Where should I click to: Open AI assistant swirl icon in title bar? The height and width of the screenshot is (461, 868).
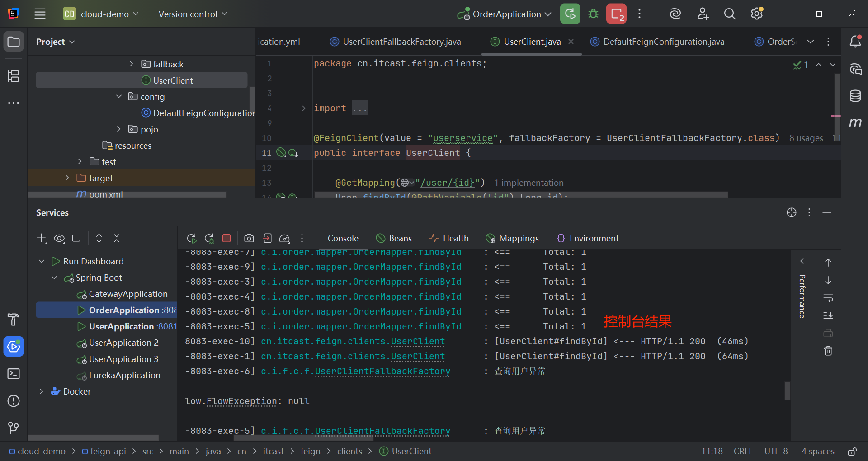pos(675,14)
